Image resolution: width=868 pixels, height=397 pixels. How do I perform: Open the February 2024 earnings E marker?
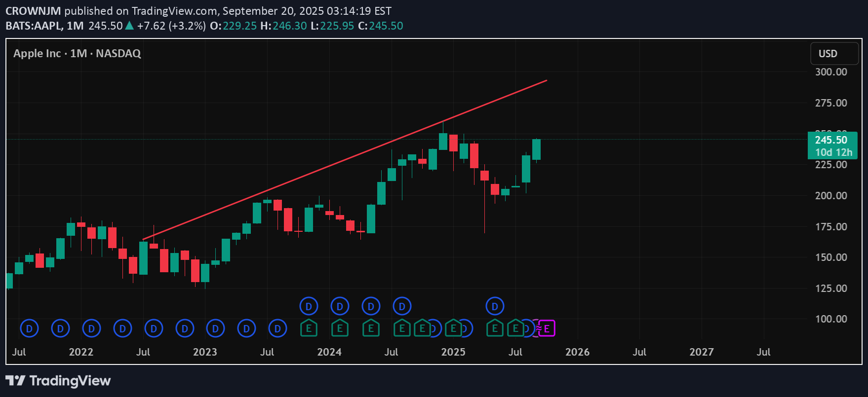(x=340, y=328)
